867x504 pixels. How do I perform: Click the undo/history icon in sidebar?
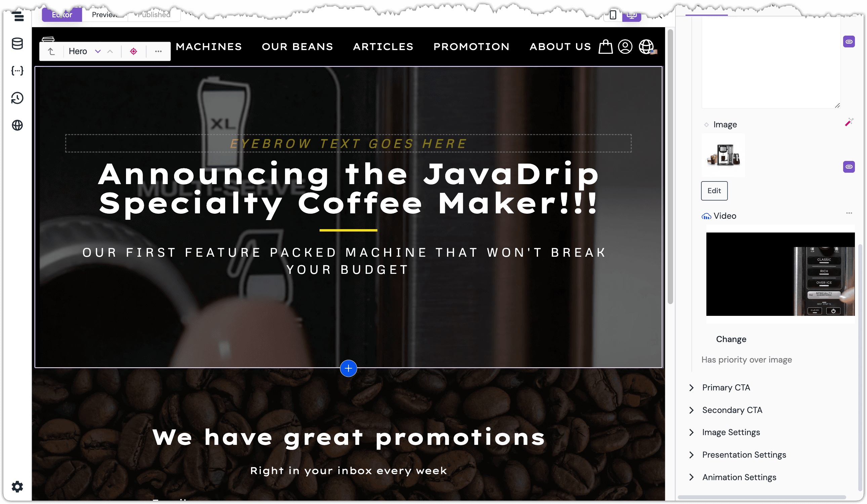17,98
